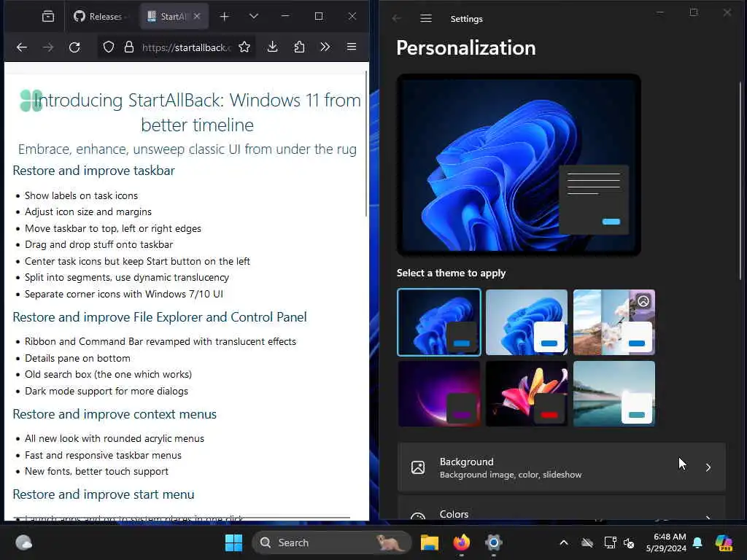Click 'Dark mode support for more dialogs'
Image resolution: width=747 pixels, height=560 pixels.
(x=107, y=391)
